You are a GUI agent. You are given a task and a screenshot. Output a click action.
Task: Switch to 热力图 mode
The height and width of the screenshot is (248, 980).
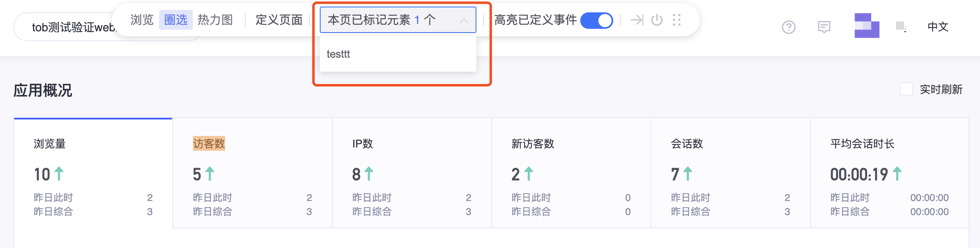[x=215, y=20]
